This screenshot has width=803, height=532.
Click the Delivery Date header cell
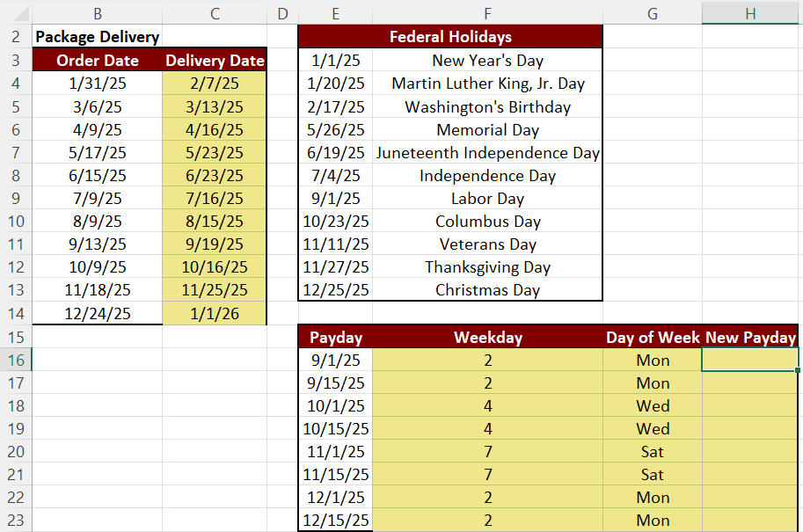214,60
